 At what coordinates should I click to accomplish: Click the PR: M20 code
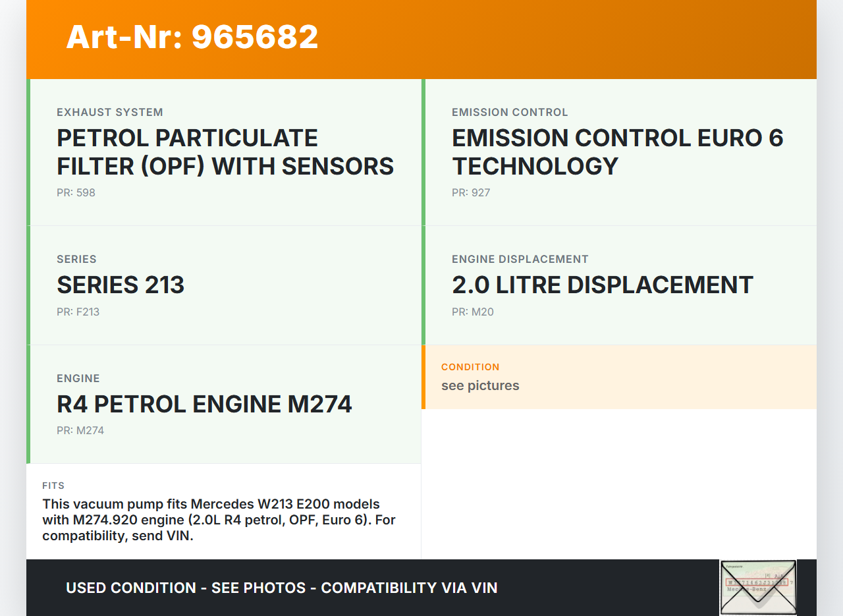point(472,312)
